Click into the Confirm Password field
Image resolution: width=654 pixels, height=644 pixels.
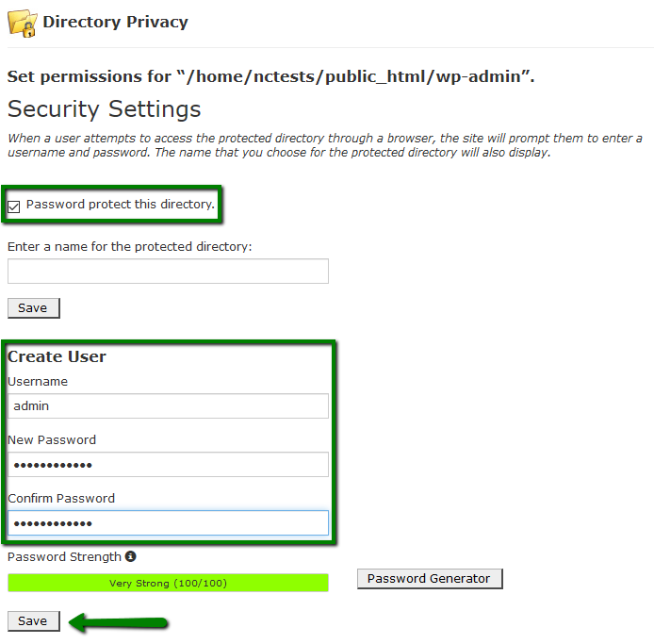168,522
